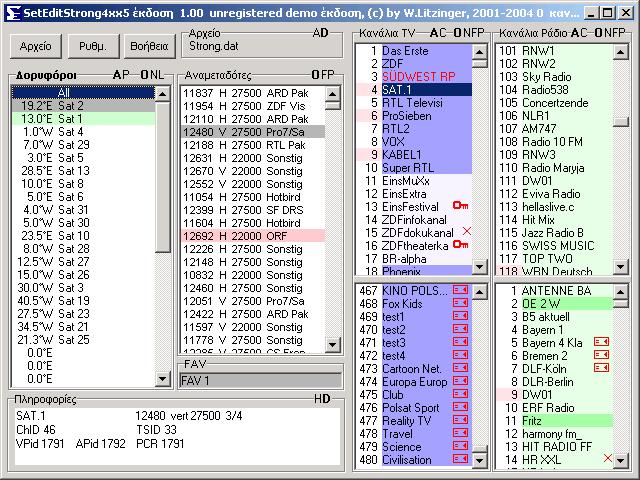This screenshot has width=640, height=480.
Task: Click the key icon beside ZDFtheaterka
Action: click(460, 245)
